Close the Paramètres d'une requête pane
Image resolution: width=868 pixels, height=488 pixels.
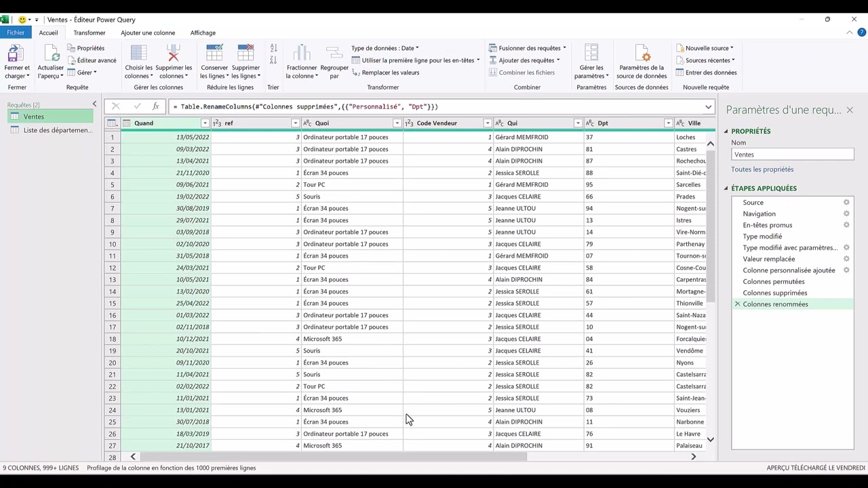(850, 110)
